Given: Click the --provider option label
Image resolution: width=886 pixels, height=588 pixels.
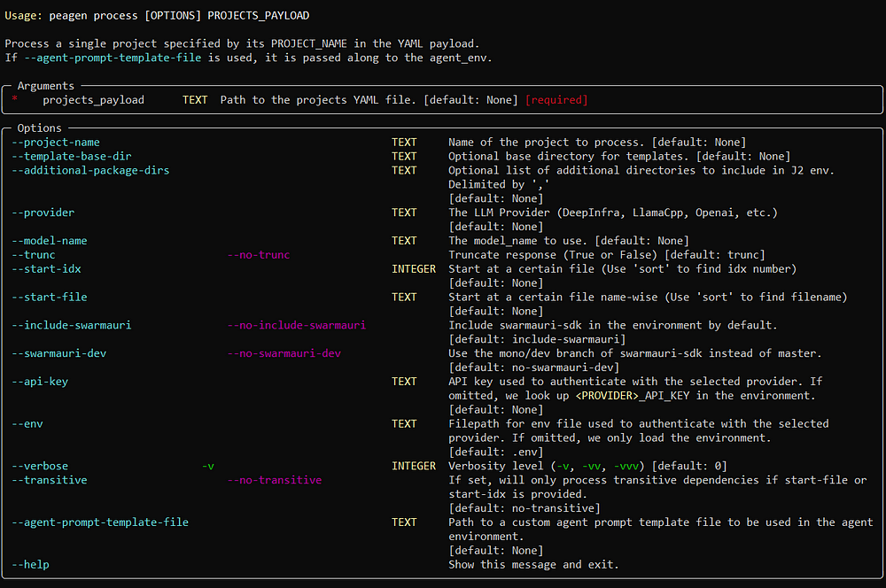Looking at the screenshot, I should (43, 213).
